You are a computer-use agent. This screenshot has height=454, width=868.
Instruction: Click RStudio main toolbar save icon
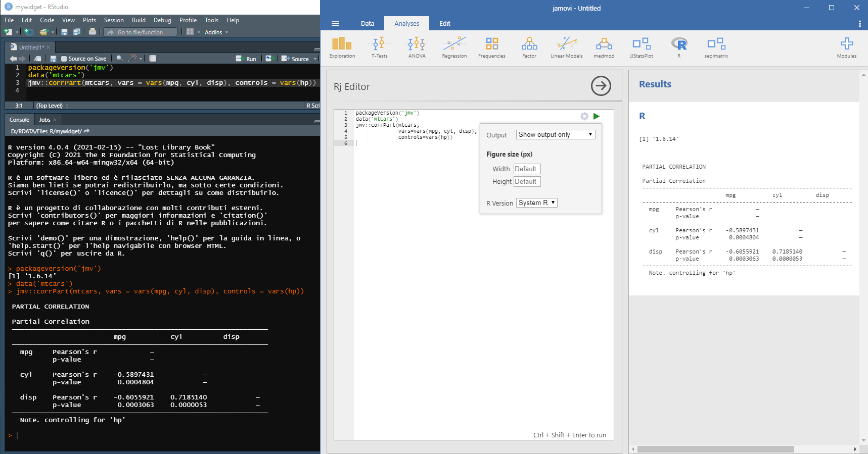[64, 32]
